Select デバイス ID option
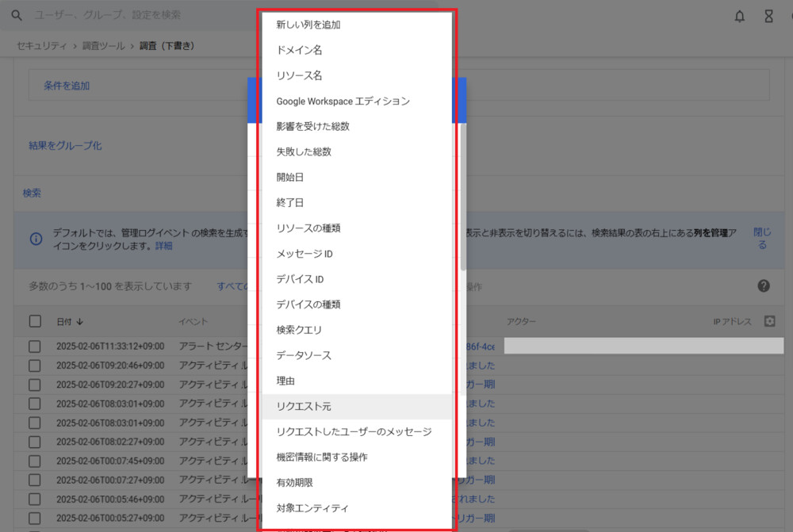Viewport: 793px width, 532px height. (357, 279)
